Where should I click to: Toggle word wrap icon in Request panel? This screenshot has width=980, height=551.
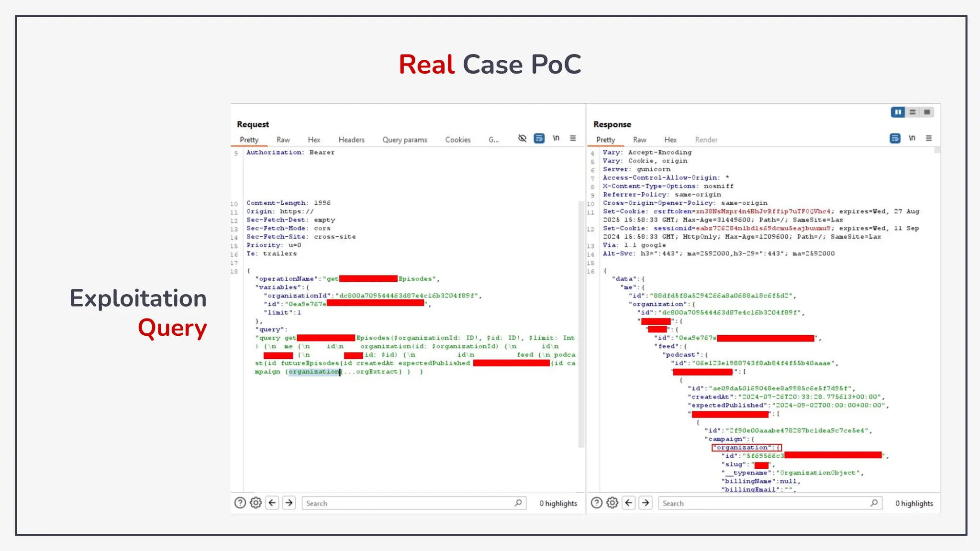[539, 138]
